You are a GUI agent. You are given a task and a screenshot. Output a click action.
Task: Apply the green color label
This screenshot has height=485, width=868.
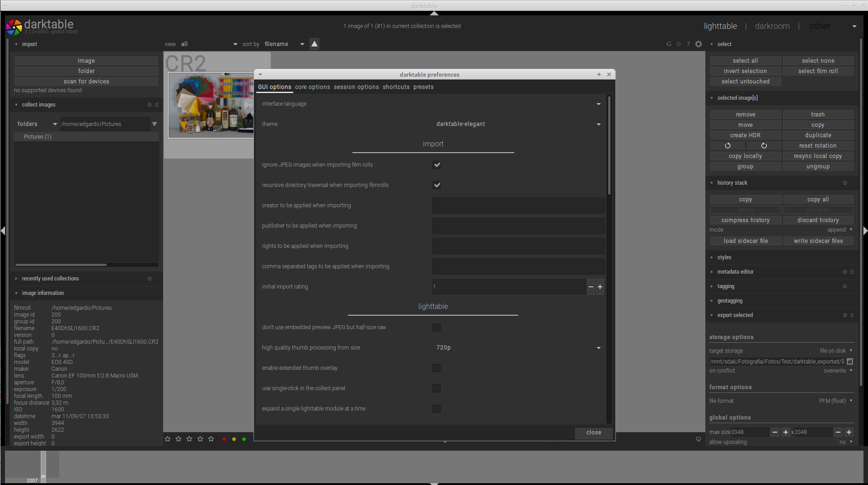[x=244, y=439]
